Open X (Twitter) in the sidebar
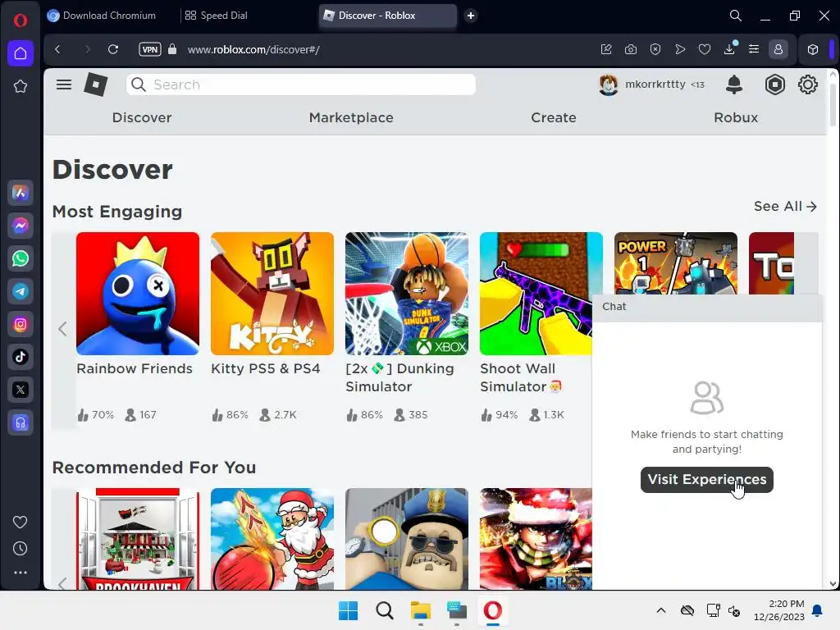 click(x=21, y=390)
